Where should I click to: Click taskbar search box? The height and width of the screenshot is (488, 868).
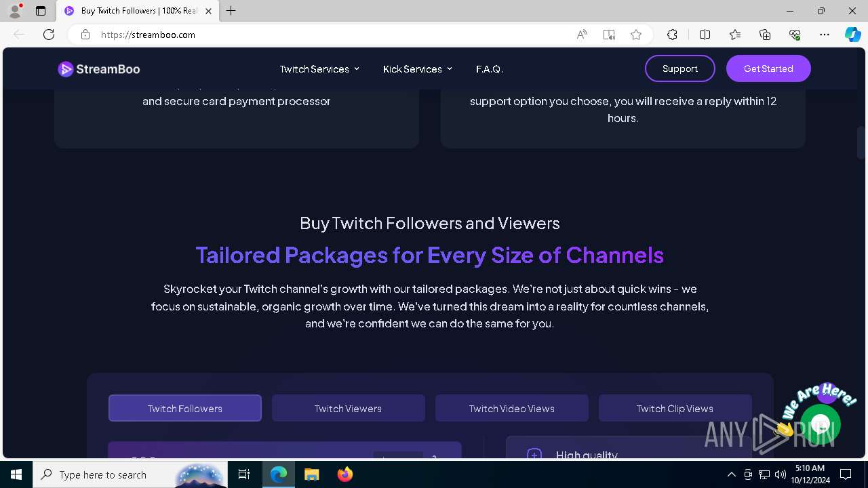[x=131, y=474]
